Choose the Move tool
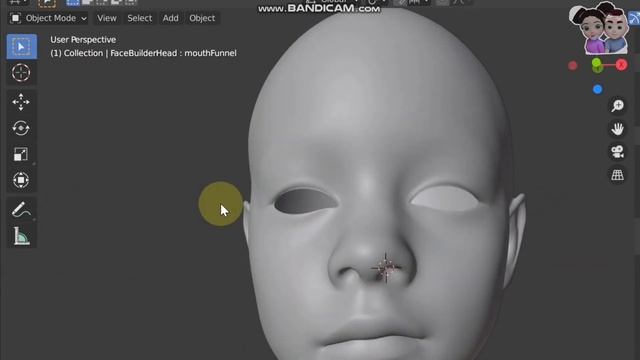This screenshot has width=640, height=360. [x=21, y=102]
